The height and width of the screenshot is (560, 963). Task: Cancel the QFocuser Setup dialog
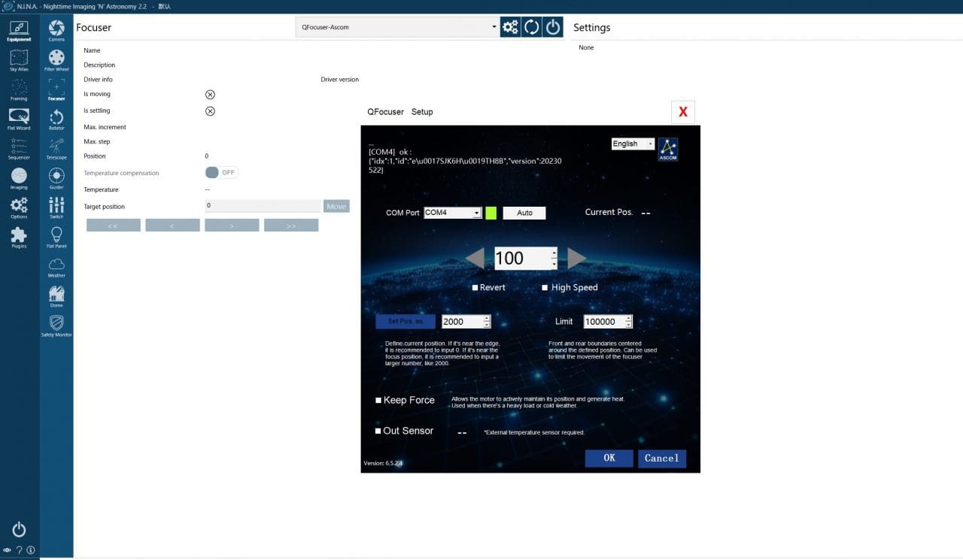pos(662,458)
